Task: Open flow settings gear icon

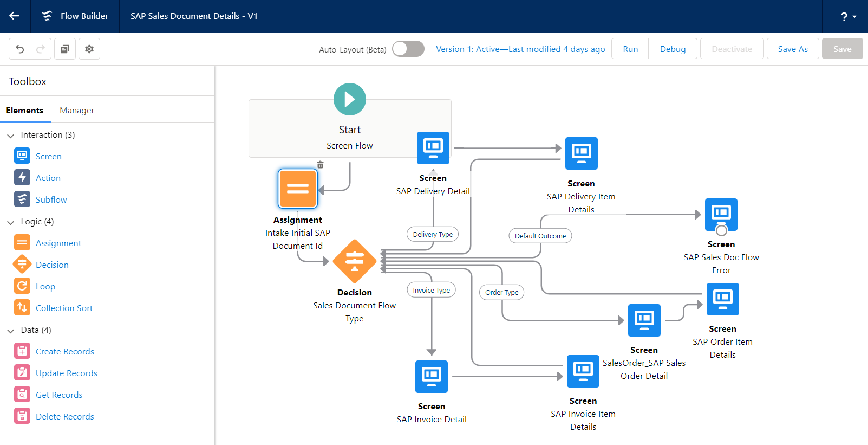Action: click(x=89, y=49)
